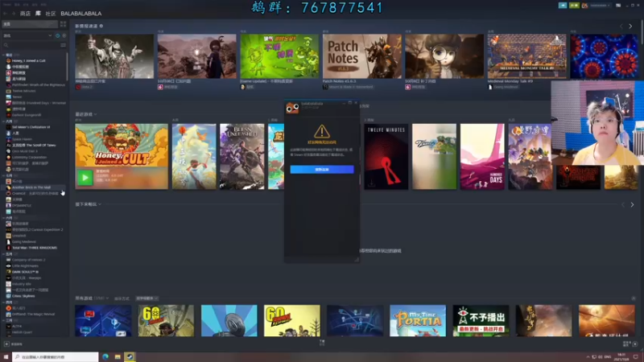Select Curious Expedition 2 entry

[37, 229]
